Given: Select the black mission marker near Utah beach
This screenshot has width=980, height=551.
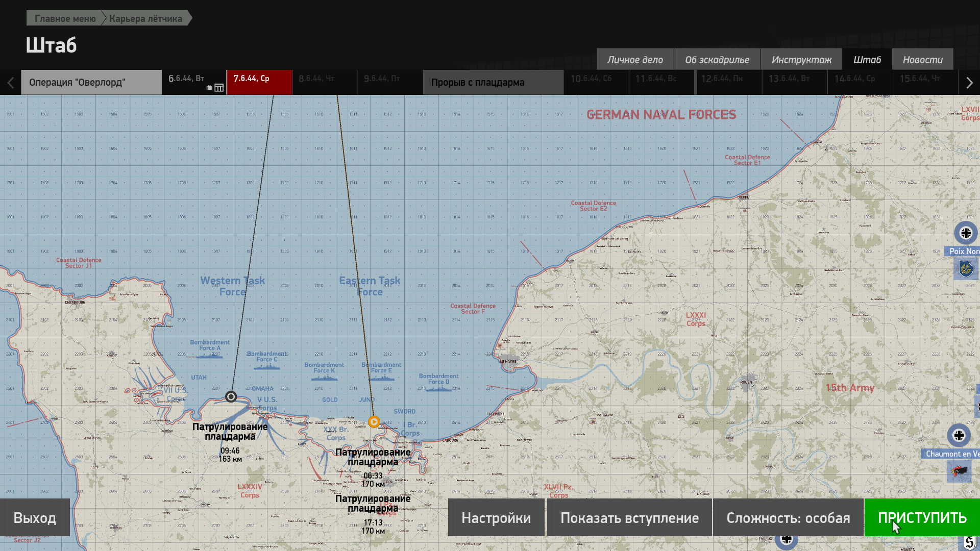Looking at the screenshot, I should 231,396.
